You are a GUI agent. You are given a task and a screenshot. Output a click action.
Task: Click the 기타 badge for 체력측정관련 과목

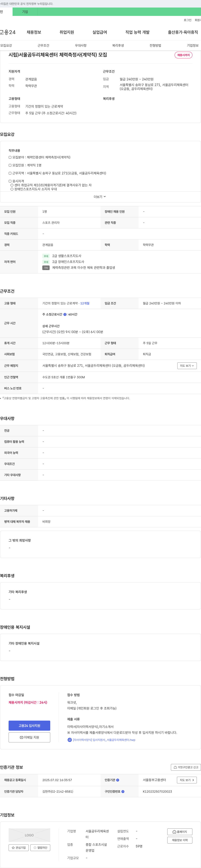coord(46,268)
